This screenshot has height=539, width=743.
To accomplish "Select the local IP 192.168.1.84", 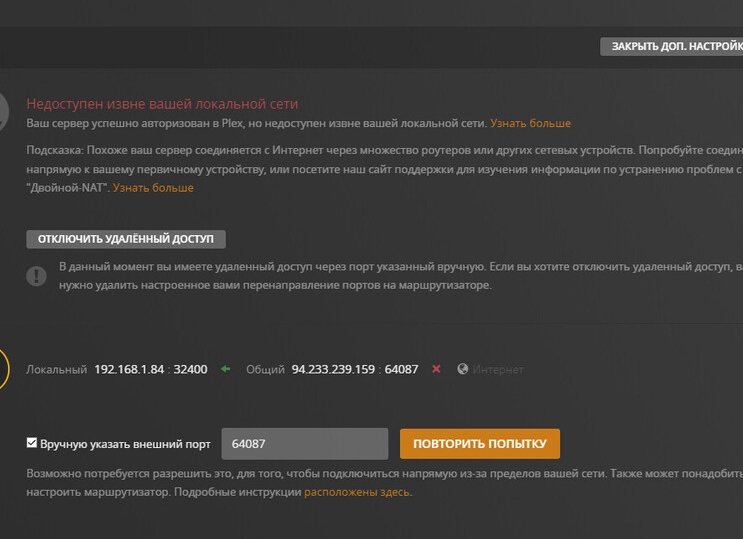I will pyautogui.click(x=129, y=369).
